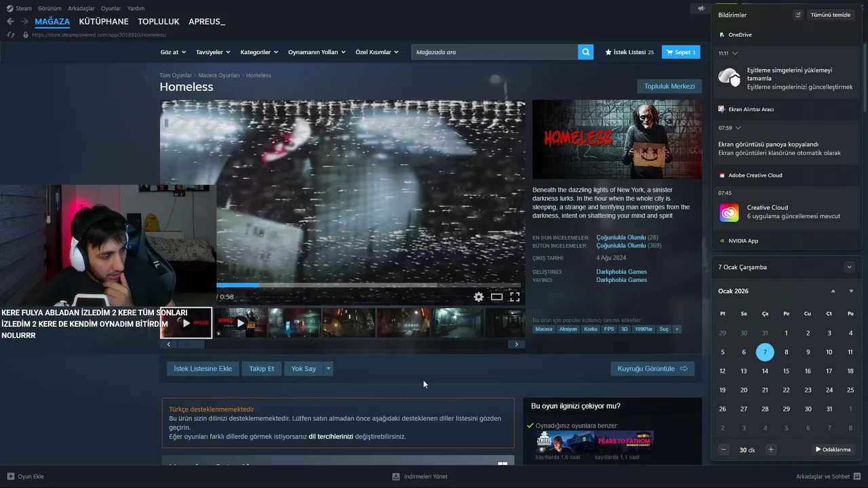Viewport: 868px width, 488px height.
Task: Go back with the Steam back arrow
Action: pyautogui.click(x=10, y=22)
